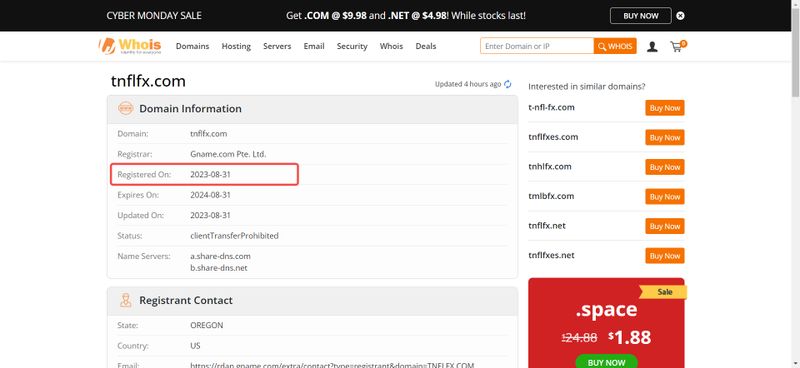Image resolution: width=800 pixels, height=368 pixels.
Task: Click the Interested in similar domains heading
Action: point(587,86)
